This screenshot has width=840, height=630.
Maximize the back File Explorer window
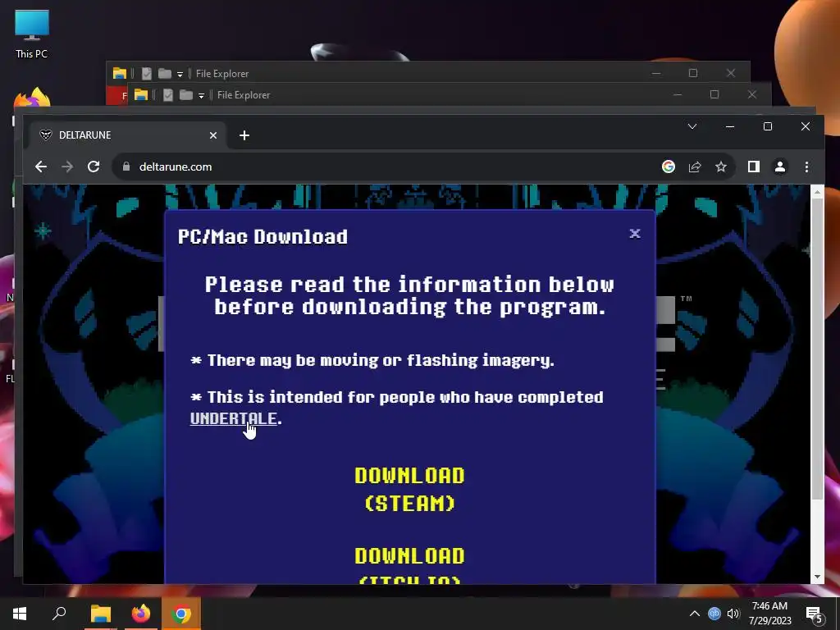[693, 73]
